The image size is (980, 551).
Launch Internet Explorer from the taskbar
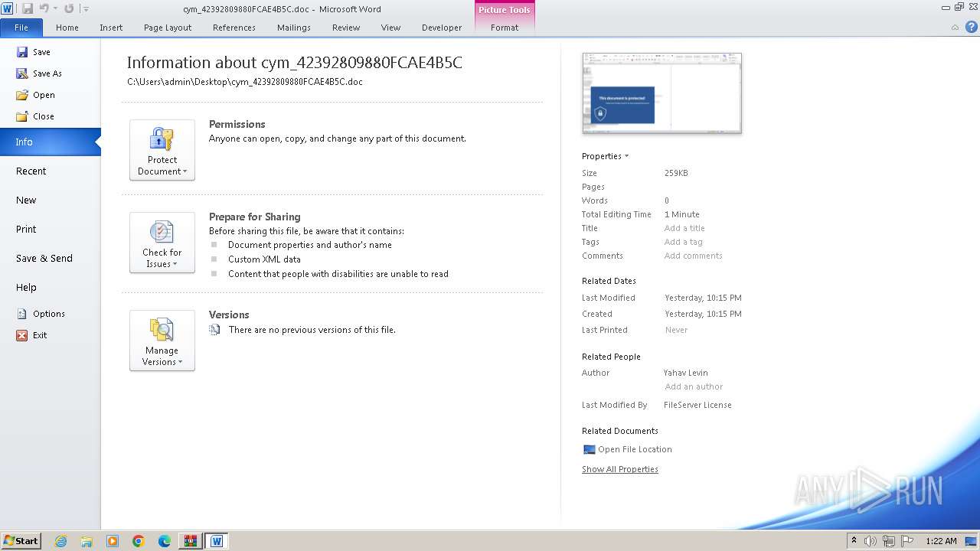pos(60,541)
